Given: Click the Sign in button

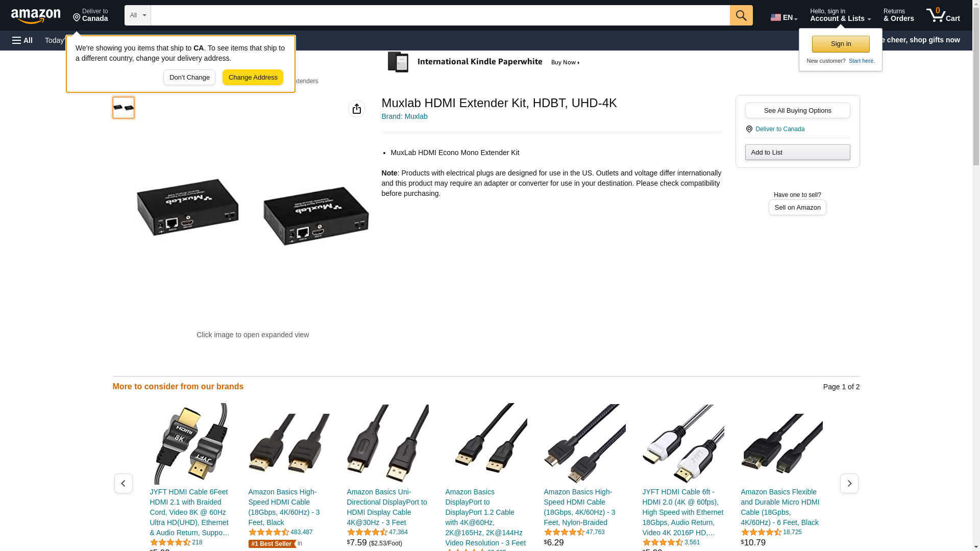Looking at the screenshot, I should click(841, 44).
